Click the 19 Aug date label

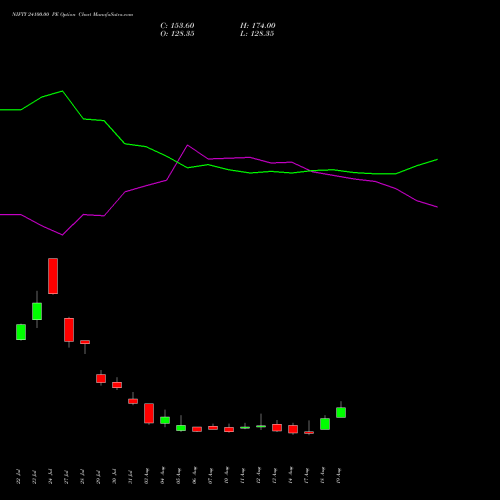click(x=338, y=476)
